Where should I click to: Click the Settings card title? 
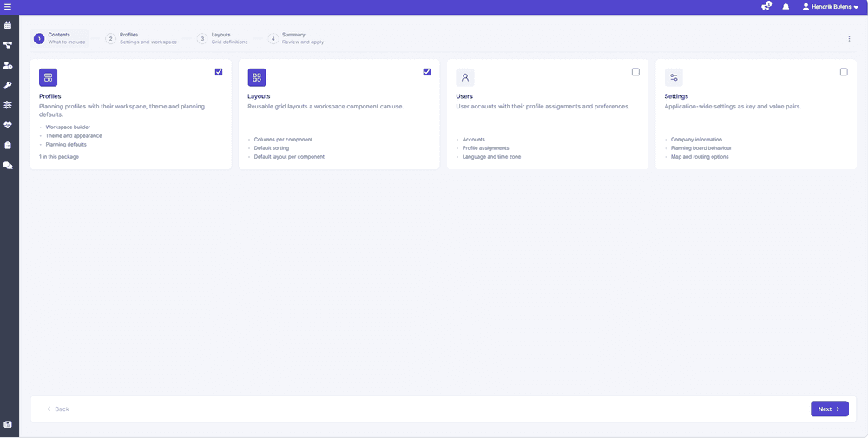click(x=676, y=96)
